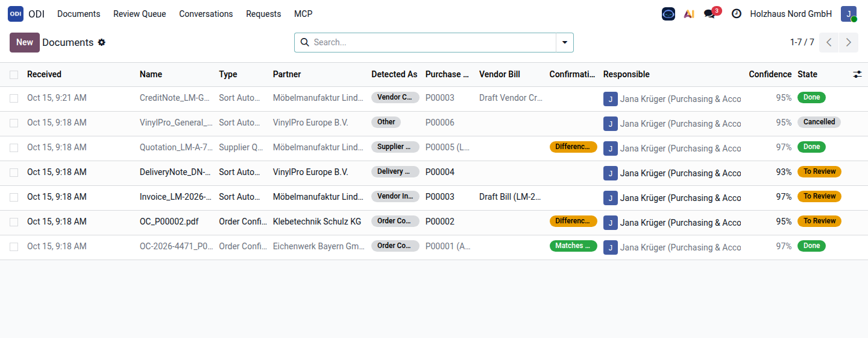This screenshot has height=338, width=868.
Task: Click Delivery detected-as badge
Action: 395,171
